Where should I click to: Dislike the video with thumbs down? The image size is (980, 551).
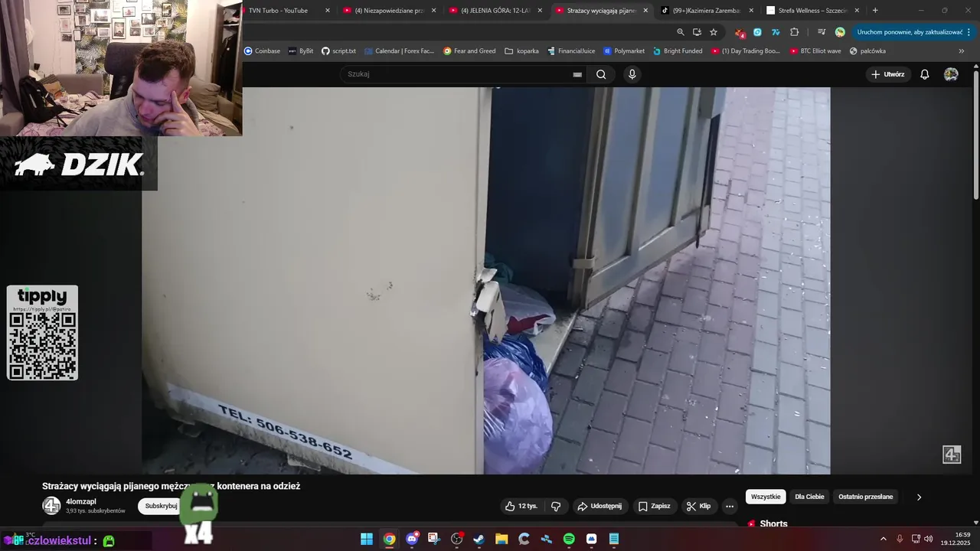[x=556, y=506]
